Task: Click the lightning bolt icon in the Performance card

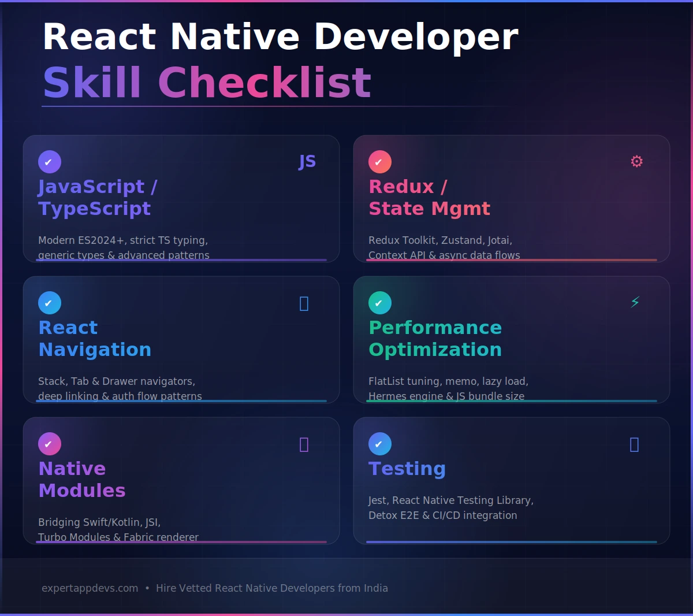Action: point(635,302)
